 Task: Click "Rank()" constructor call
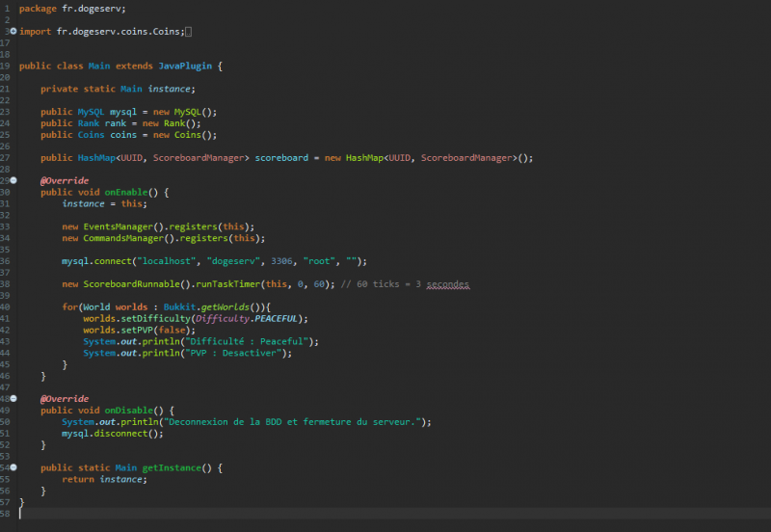click(x=182, y=123)
